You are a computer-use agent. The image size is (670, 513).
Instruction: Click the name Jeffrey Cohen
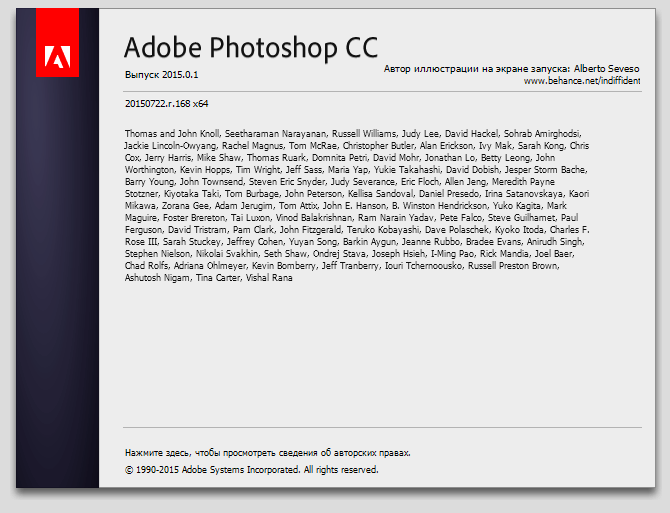[255, 242]
